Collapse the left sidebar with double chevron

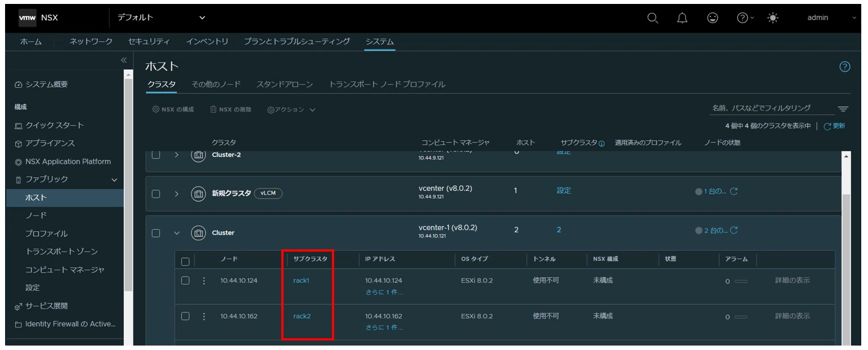tap(124, 60)
